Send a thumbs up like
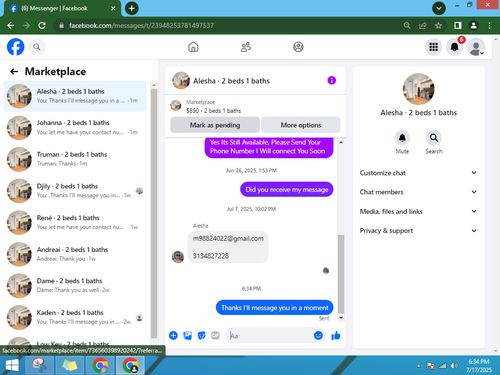500x375 pixels. pos(336,335)
